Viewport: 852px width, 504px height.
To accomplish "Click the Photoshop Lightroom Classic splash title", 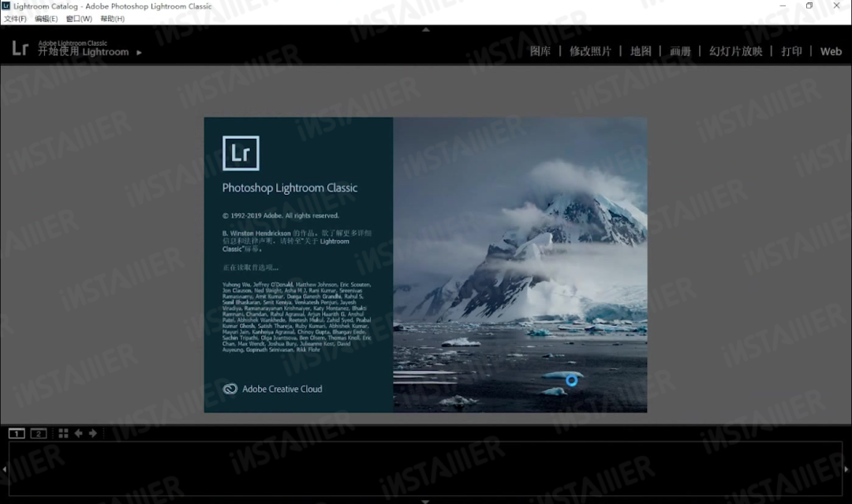I will coord(290,188).
